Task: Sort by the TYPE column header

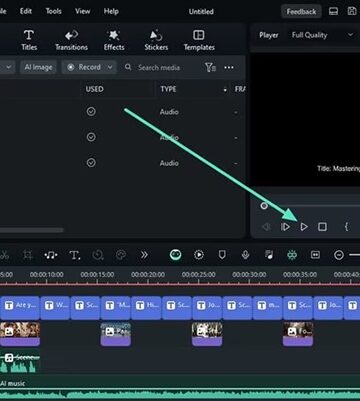Action: [168, 89]
